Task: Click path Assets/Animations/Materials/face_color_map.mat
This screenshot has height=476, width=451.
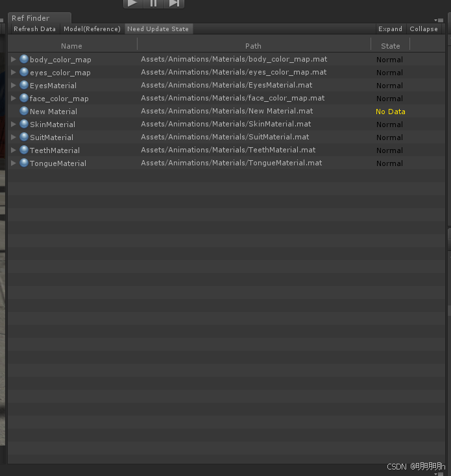Action: coord(233,98)
